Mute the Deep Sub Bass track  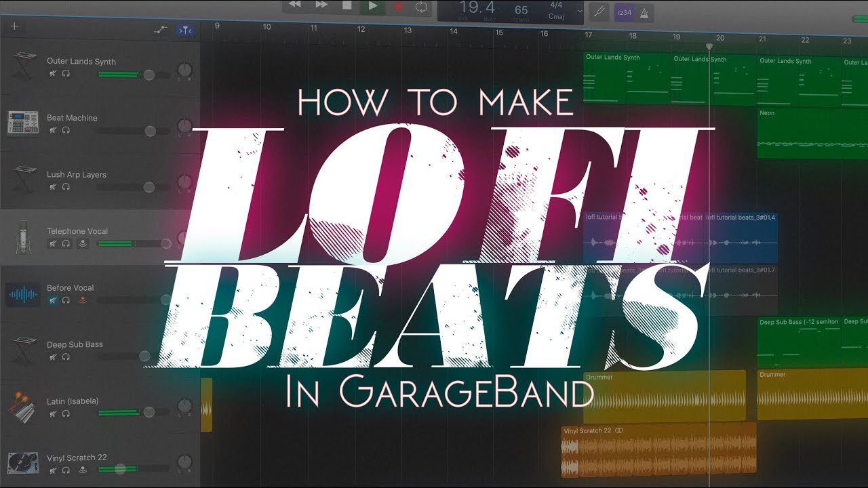53,357
